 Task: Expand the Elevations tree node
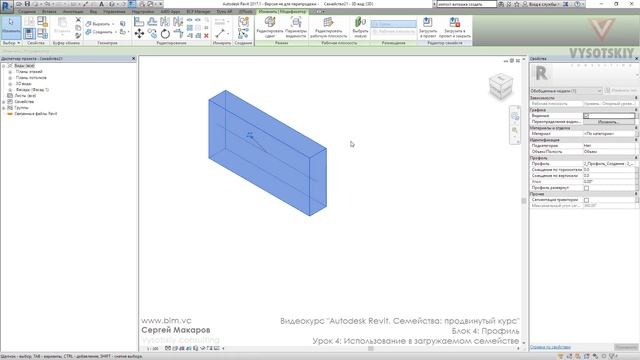click(10, 90)
